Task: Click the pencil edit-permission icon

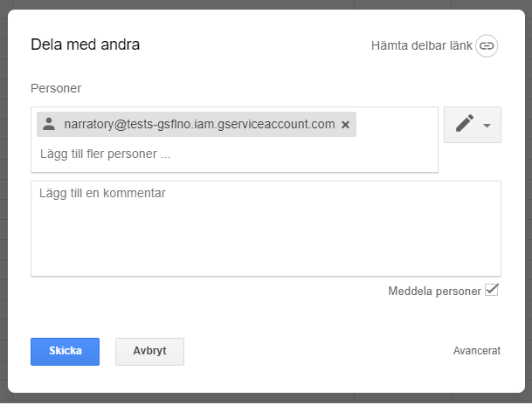Action: point(465,124)
